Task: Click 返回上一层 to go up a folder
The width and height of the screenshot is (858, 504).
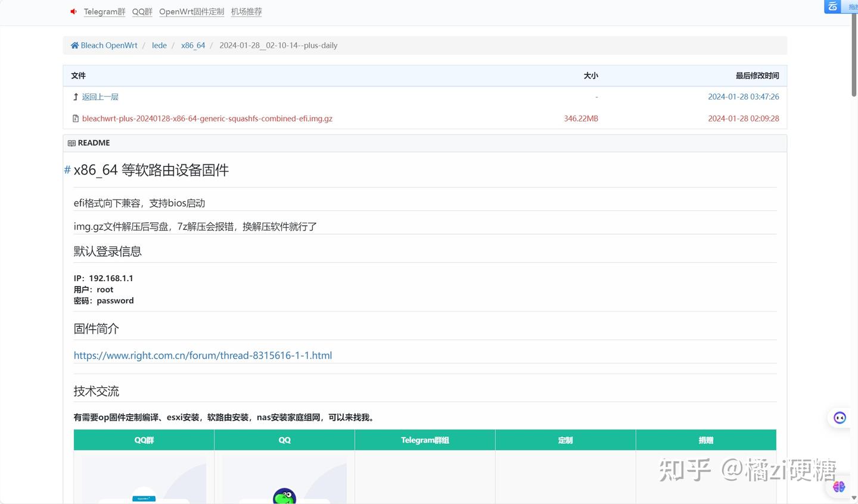Action: [x=100, y=97]
